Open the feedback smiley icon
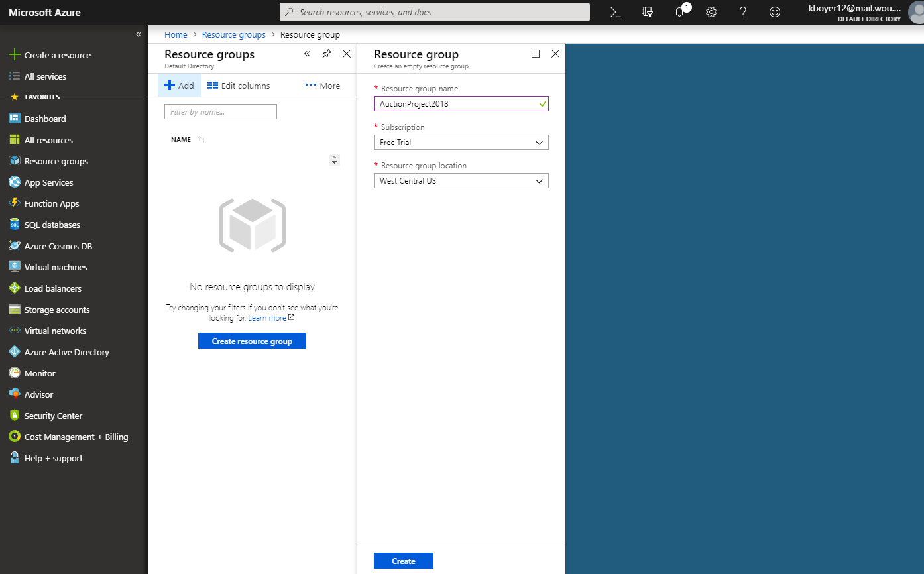Screen dimensions: 924x574 coord(775,12)
